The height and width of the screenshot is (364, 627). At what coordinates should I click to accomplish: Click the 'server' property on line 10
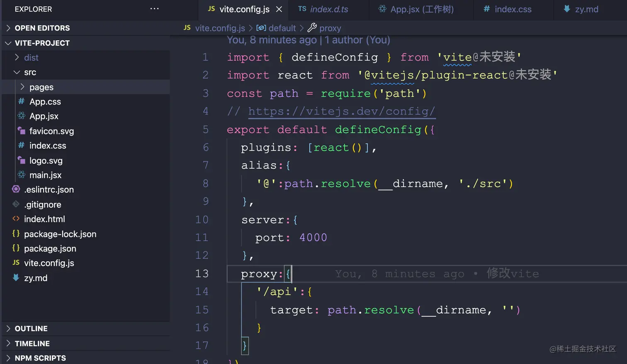263,219
